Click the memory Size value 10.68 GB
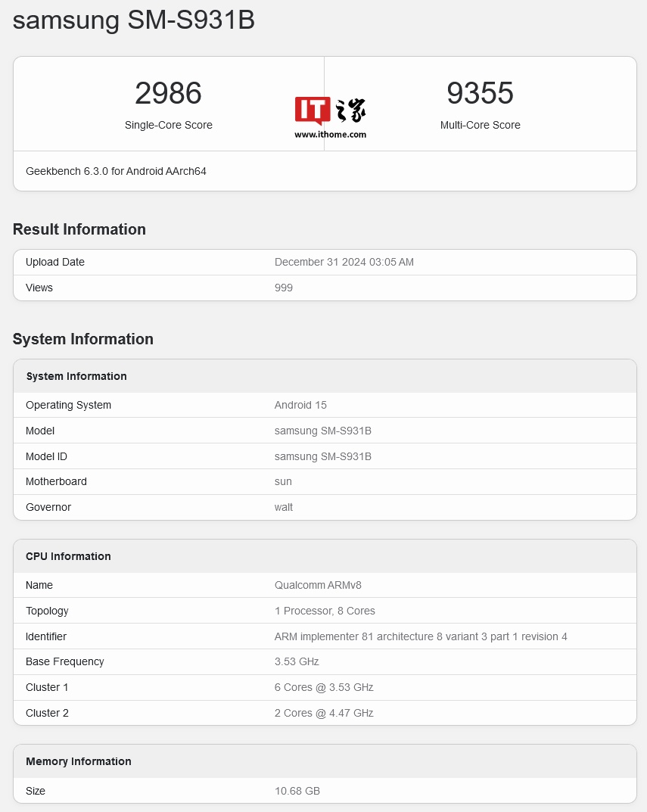647x812 pixels. point(297,791)
